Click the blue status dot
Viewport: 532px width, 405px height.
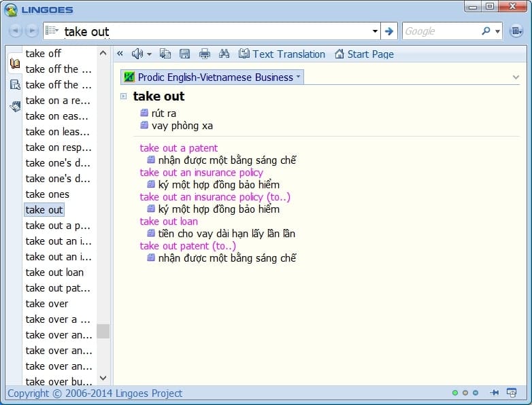coord(476,393)
